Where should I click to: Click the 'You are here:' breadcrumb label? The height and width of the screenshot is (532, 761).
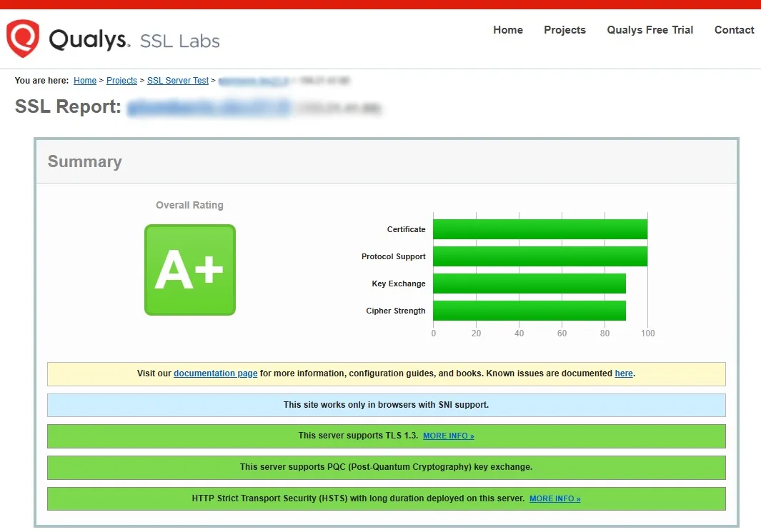point(41,81)
